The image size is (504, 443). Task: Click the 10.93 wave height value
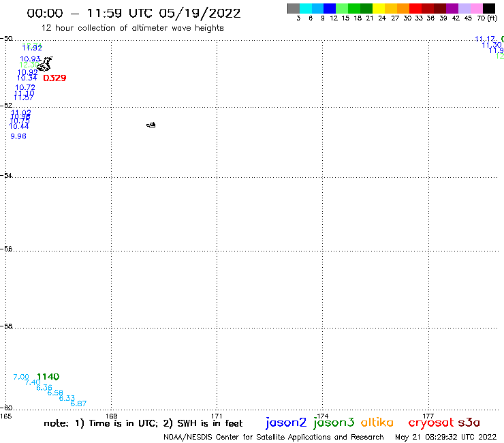pyautogui.click(x=30, y=59)
